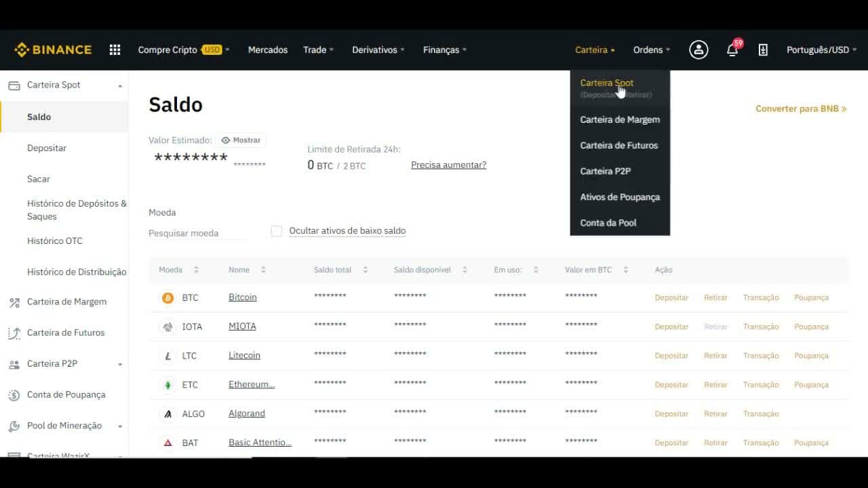Screen dimensions: 868x488
Task: Select Ativos de Poupança in dropdown
Action: pyautogui.click(x=620, y=197)
